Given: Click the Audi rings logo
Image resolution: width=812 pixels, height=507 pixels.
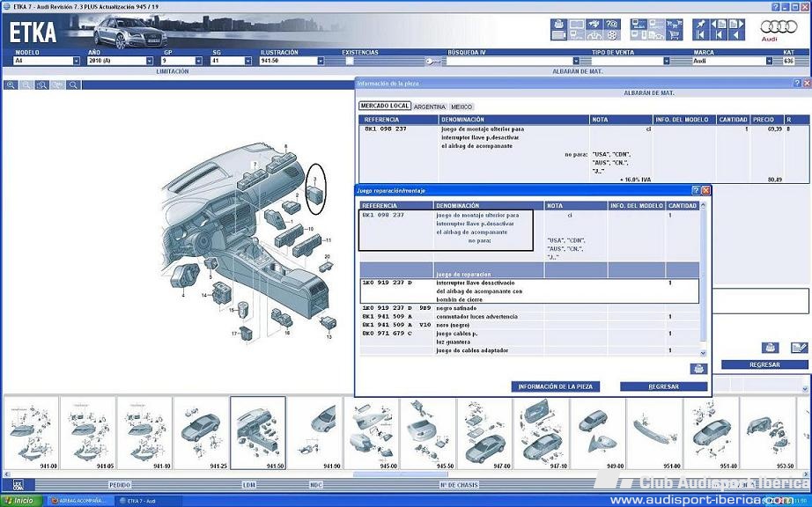Looking at the screenshot, I should point(779,29).
